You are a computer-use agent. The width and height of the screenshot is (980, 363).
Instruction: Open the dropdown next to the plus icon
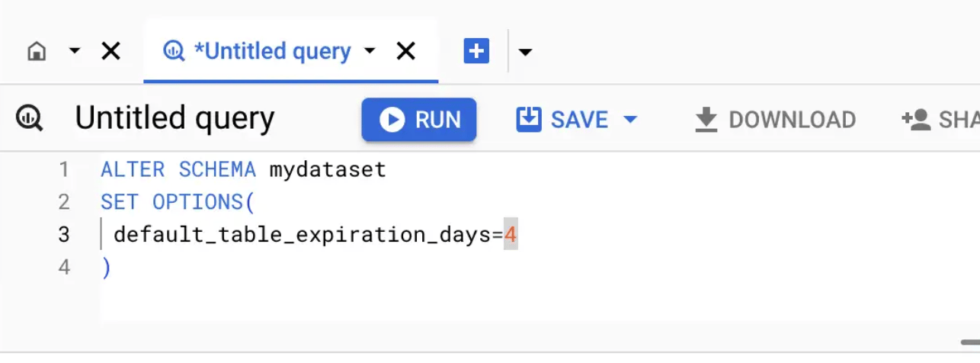[525, 53]
